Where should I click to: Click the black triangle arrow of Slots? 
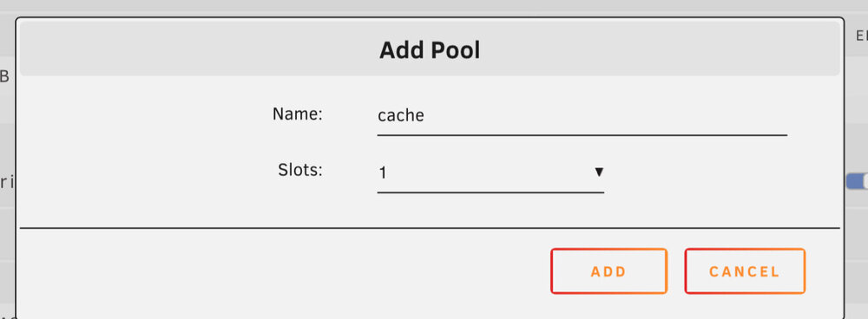pos(598,173)
